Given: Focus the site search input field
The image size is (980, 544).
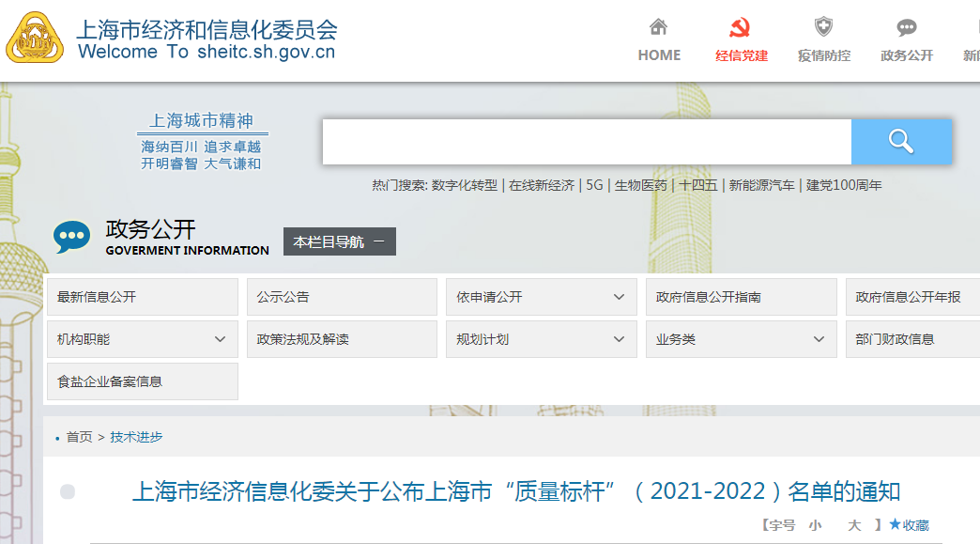Looking at the screenshot, I should tap(587, 142).
